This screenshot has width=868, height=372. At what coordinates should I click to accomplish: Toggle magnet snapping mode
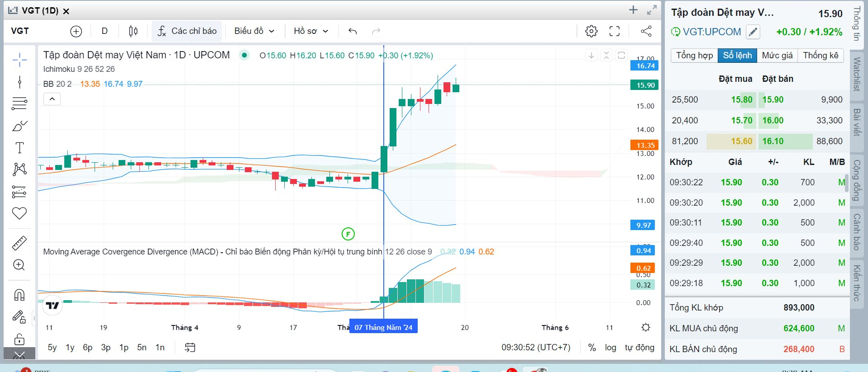(19, 295)
